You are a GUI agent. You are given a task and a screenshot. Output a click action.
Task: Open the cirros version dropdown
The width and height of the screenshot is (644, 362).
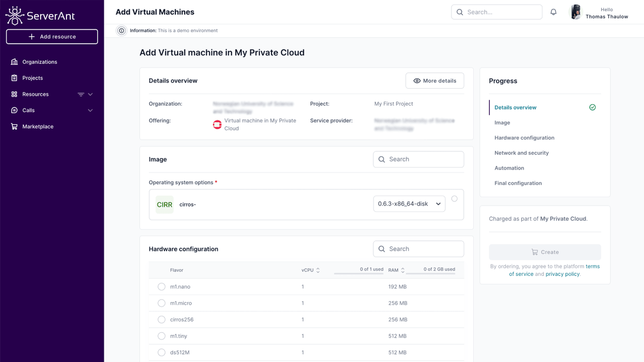409,204
